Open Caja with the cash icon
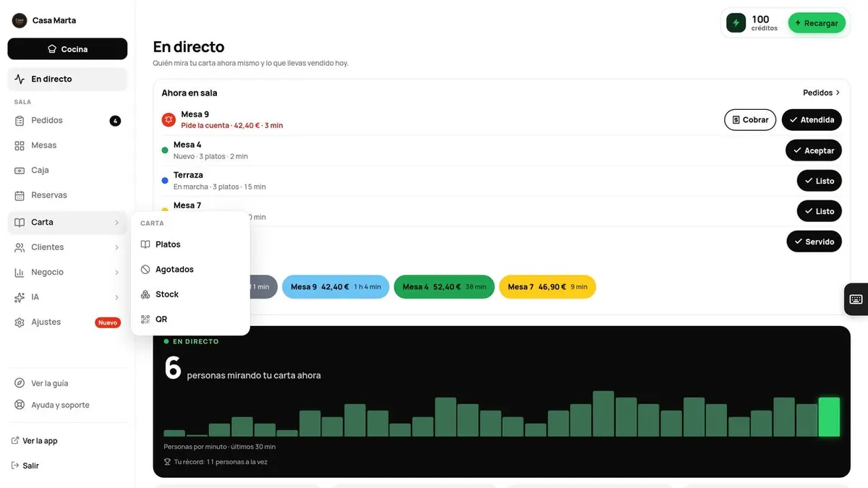Viewport: 868px width, 488px height. pyautogui.click(x=20, y=171)
